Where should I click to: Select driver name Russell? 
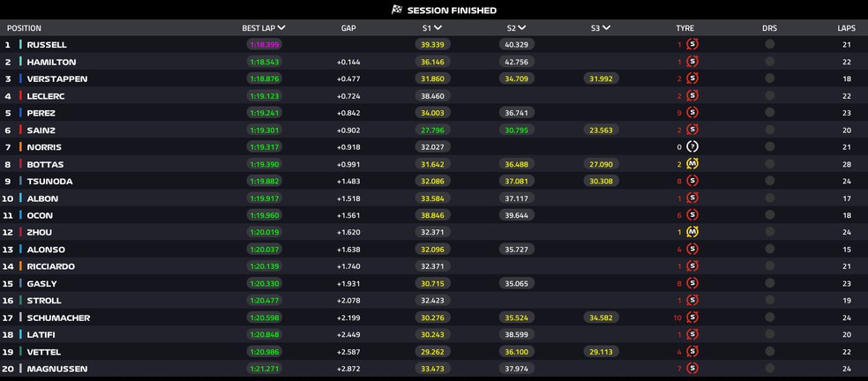pyautogui.click(x=47, y=45)
